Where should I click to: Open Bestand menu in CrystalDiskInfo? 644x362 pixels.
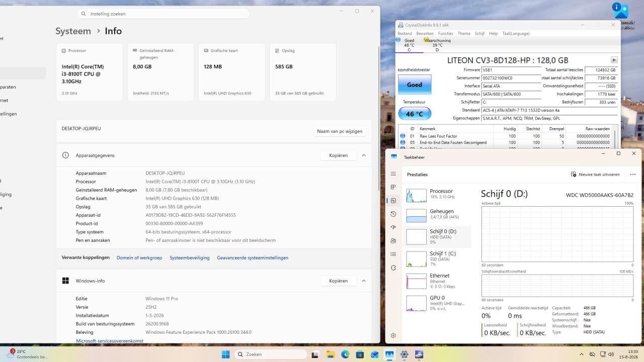pos(405,34)
